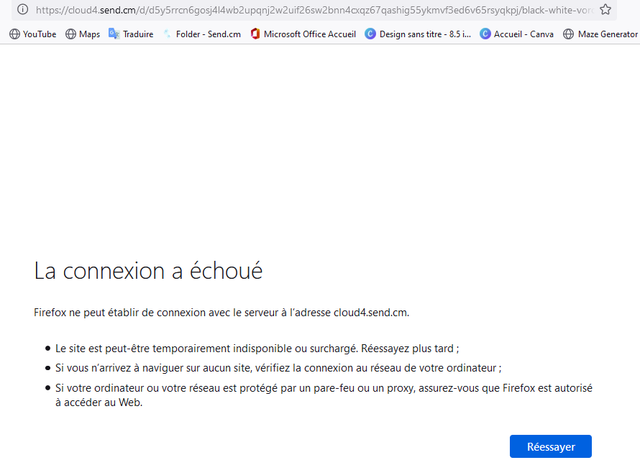Viewport: 640px width, 467px height.
Task: Bookmark this page with the star icon
Action: 605,9
